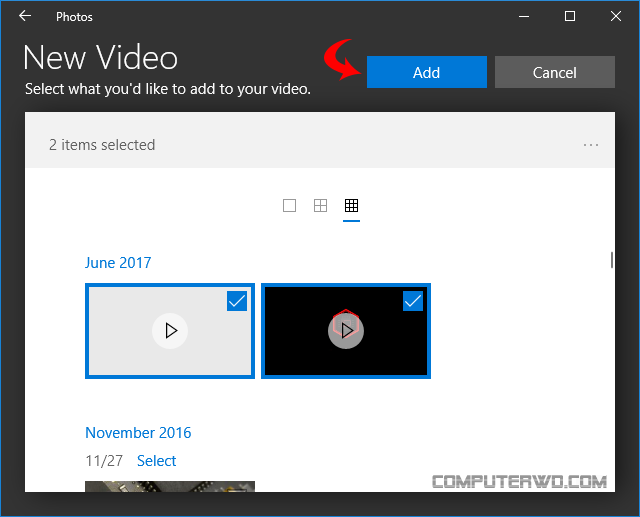Switch to single large item view
Screen dimensions: 640x517
(289, 205)
